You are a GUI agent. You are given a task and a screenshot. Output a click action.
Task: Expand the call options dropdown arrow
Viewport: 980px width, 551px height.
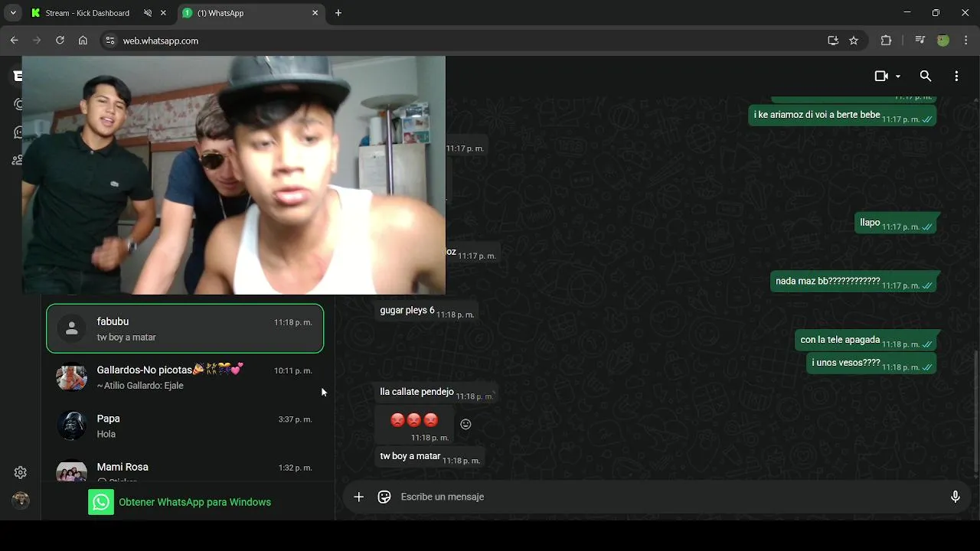898,77
